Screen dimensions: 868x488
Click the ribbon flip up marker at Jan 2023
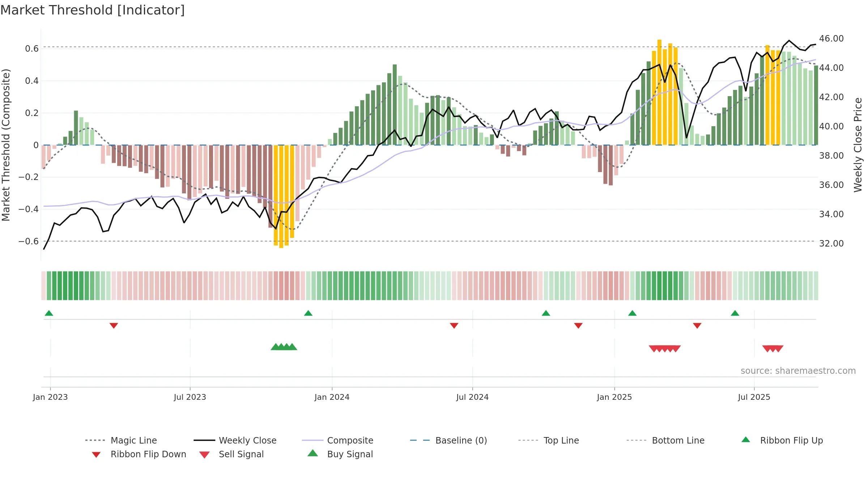click(49, 313)
